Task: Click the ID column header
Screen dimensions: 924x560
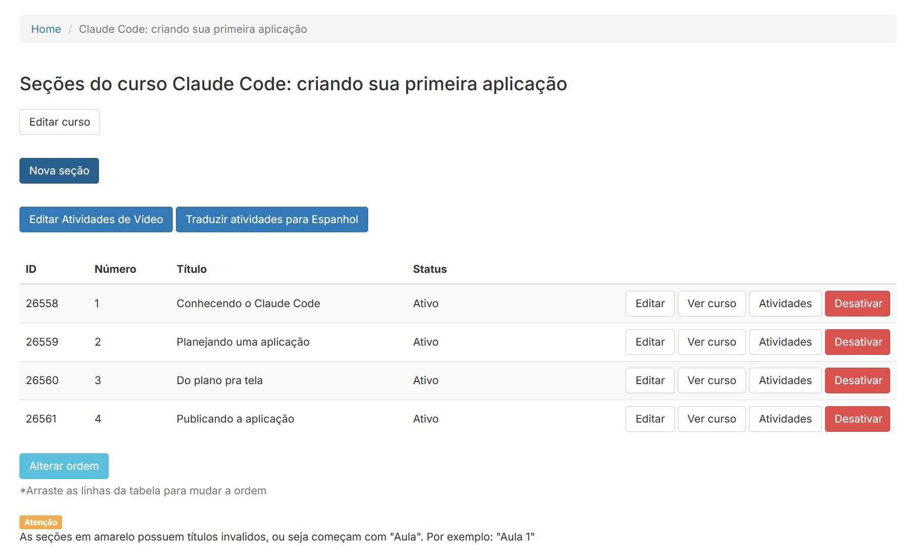Action: [31, 269]
